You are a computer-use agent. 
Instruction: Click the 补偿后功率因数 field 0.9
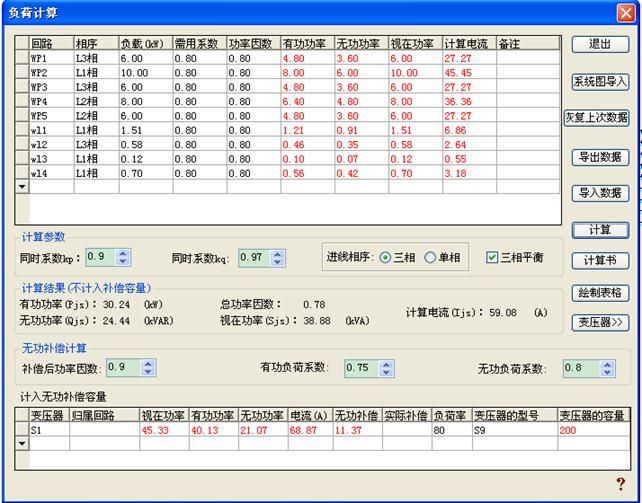124,368
